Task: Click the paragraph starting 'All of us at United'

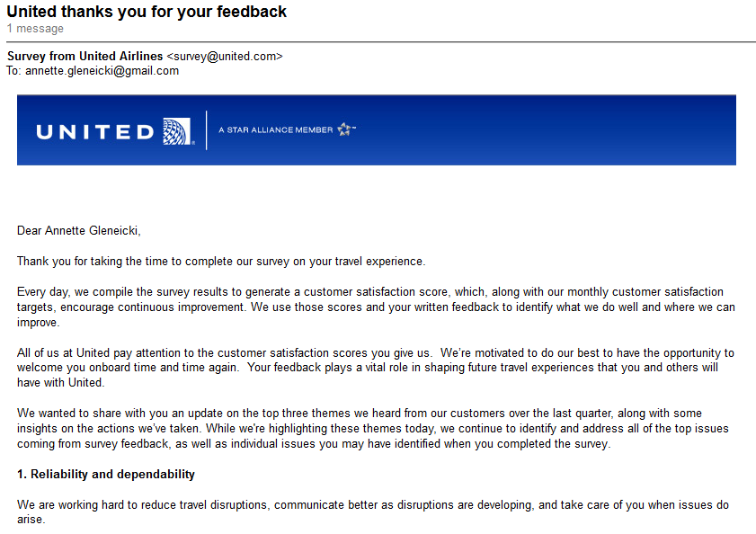Action: tap(376, 368)
